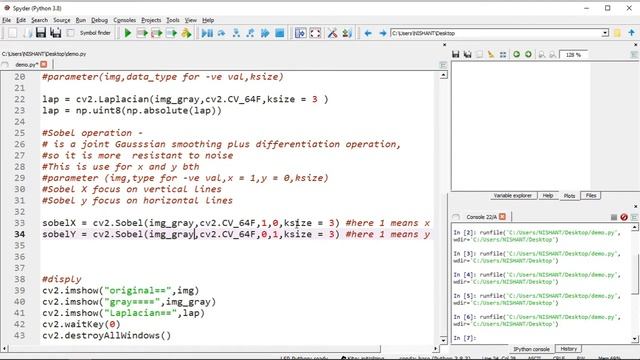Image resolution: width=640 pixels, height=360 pixels.
Task: Click the Re-run last script icon
Action: click(x=186, y=33)
